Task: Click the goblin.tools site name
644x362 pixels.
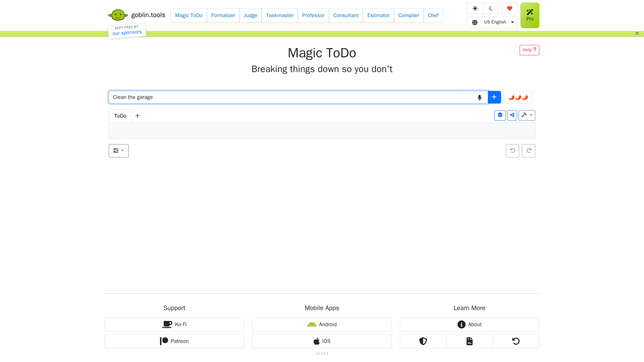Action: click(x=148, y=15)
